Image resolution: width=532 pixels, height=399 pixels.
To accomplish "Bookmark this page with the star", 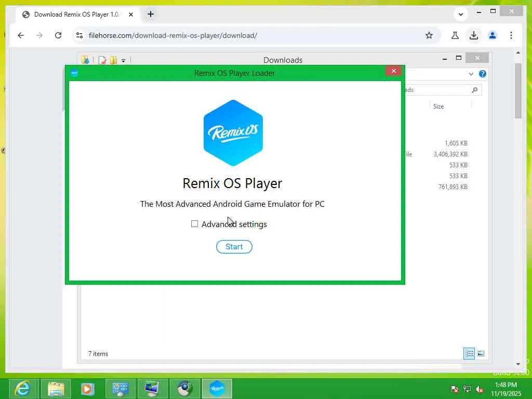I will click(x=429, y=35).
